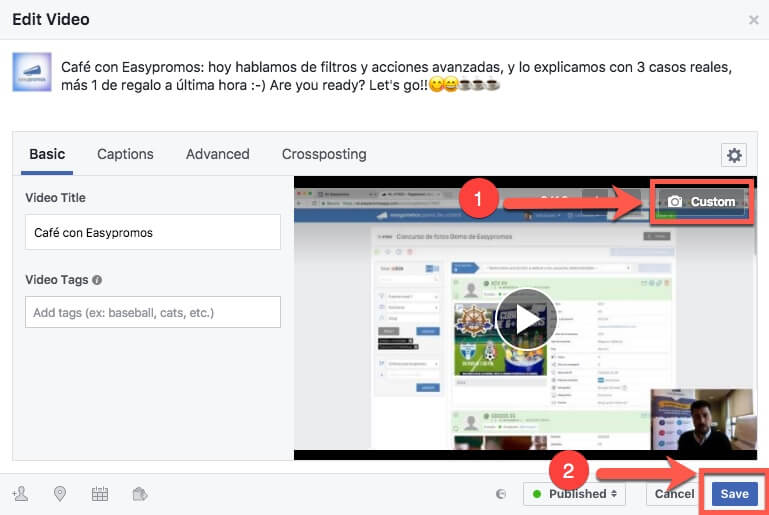Screen dimensions: 769x515
Task: Click the Cancel button
Action: tap(674, 494)
